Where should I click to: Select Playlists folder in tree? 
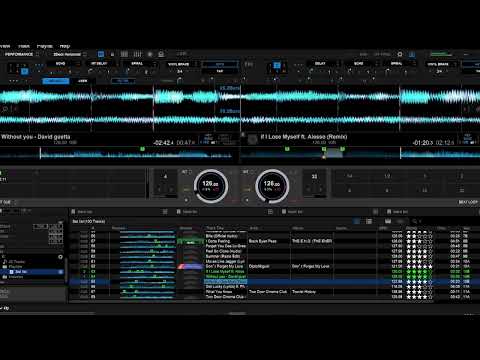tap(15, 267)
